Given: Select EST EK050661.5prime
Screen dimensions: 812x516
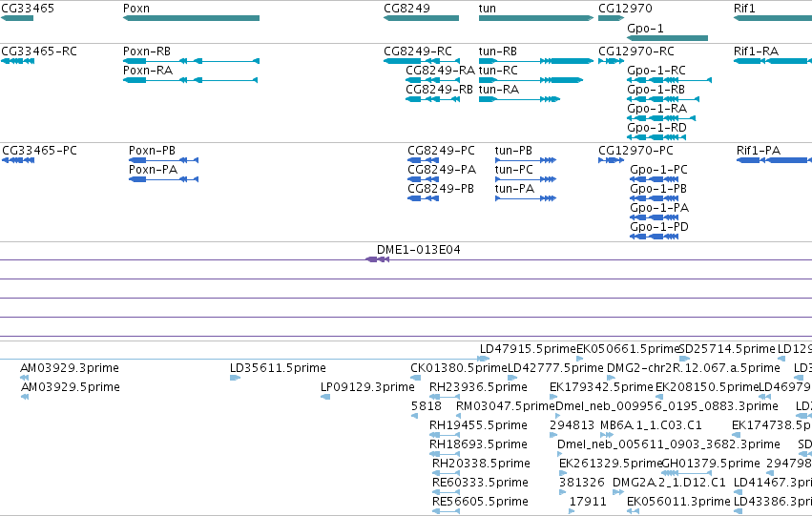Looking at the screenshot, I should [580, 359].
